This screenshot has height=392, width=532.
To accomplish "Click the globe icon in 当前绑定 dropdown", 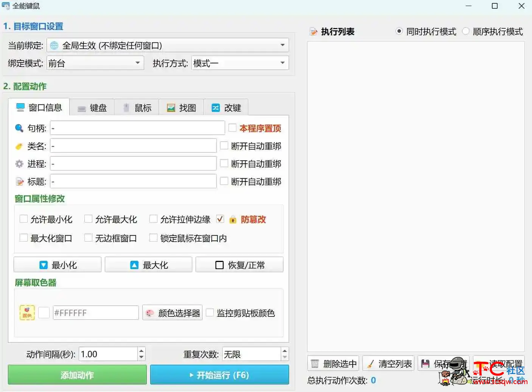I will point(54,45).
